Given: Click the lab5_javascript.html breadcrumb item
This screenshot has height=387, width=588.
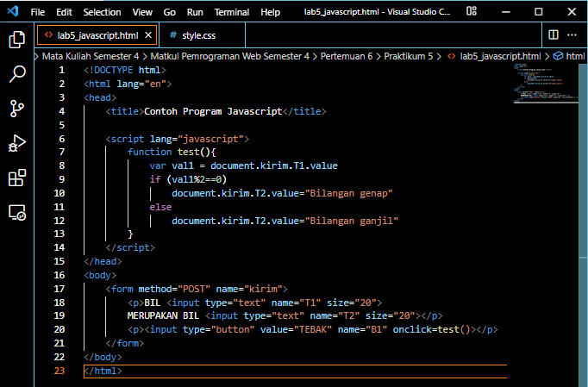Looking at the screenshot, I should [x=500, y=56].
